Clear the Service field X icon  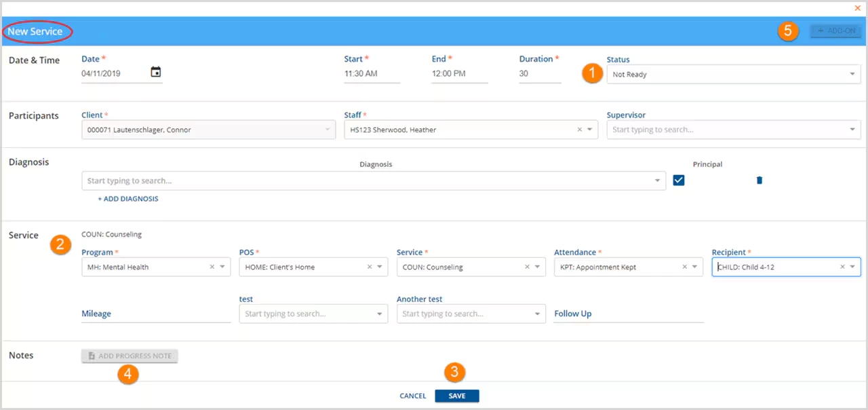(x=527, y=267)
